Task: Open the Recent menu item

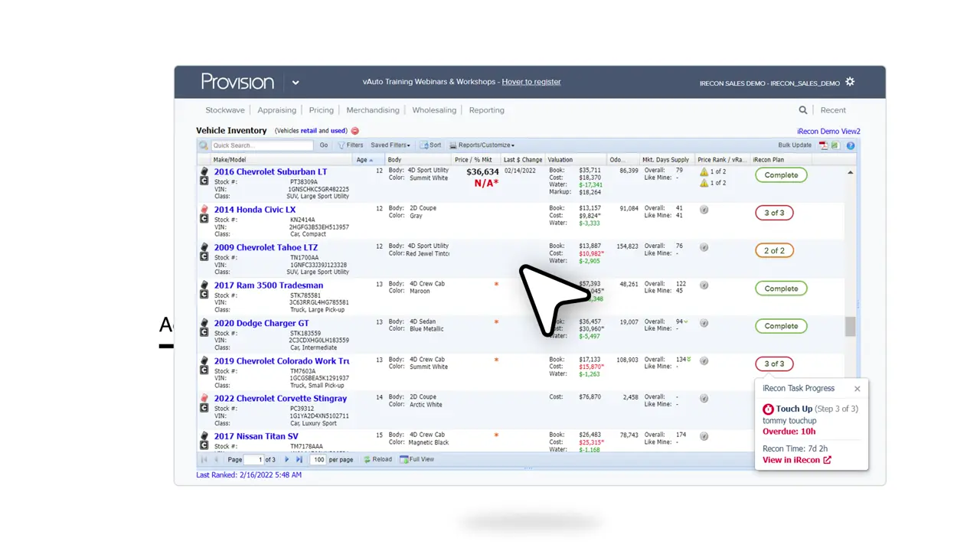Action: coord(833,110)
